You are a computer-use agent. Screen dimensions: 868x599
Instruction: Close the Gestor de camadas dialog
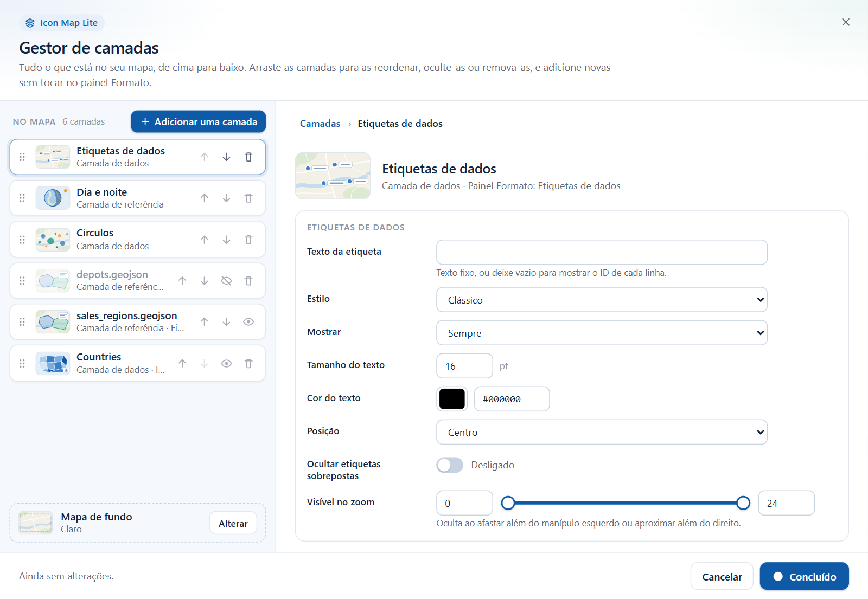(x=846, y=22)
